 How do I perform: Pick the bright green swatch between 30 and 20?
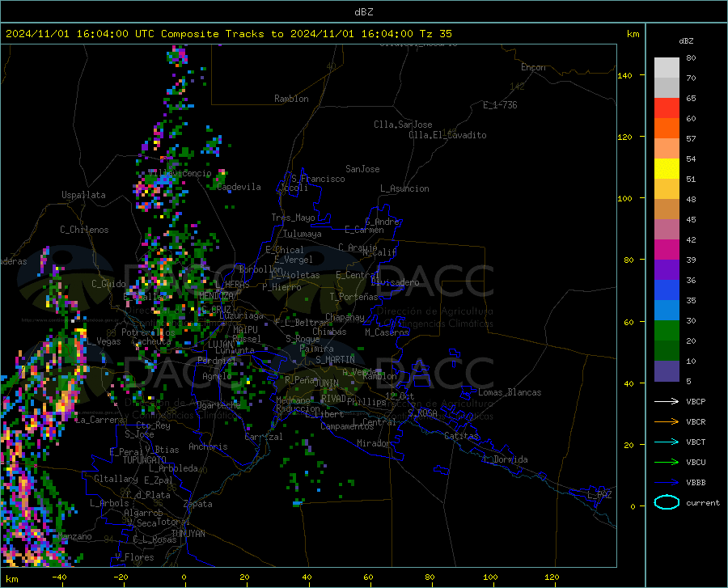pyautogui.click(x=667, y=331)
